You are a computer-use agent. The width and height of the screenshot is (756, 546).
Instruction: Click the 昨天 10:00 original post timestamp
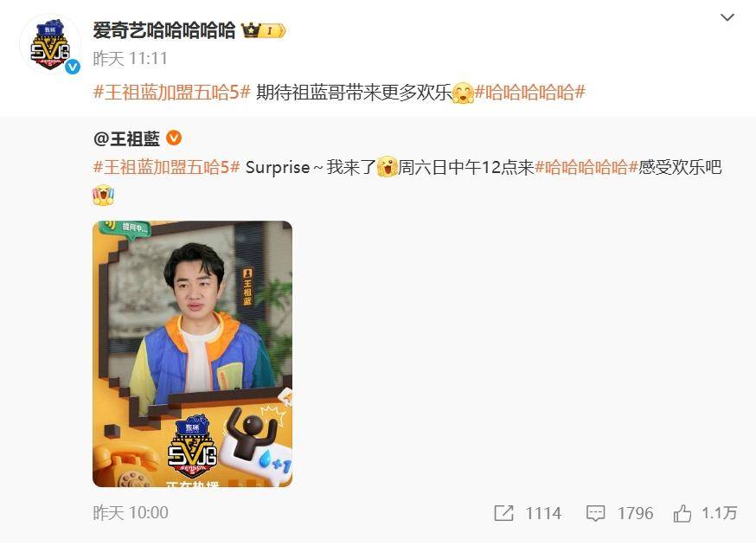coord(131,513)
